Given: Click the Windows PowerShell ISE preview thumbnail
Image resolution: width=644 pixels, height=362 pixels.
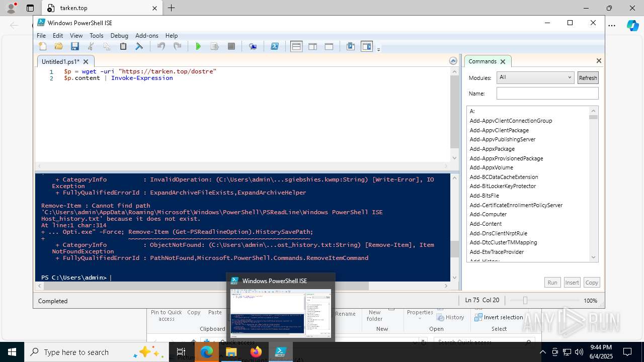Looking at the screenshot, I should 281,313.
